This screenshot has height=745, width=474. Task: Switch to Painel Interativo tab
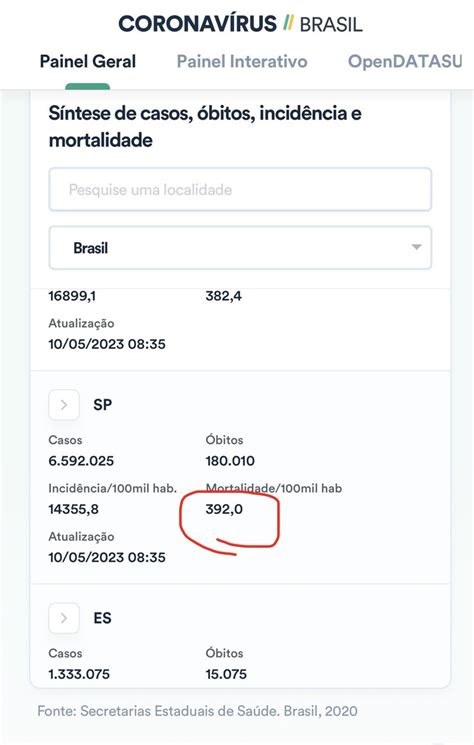[x=242, y=61]
